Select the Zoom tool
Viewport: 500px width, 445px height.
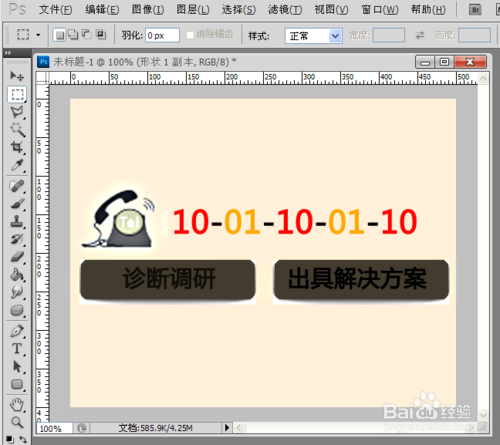tap(17, 422)
